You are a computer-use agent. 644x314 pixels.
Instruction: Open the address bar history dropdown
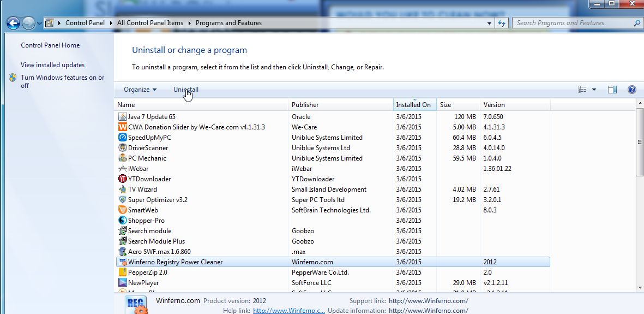click(x=490, y=23)
